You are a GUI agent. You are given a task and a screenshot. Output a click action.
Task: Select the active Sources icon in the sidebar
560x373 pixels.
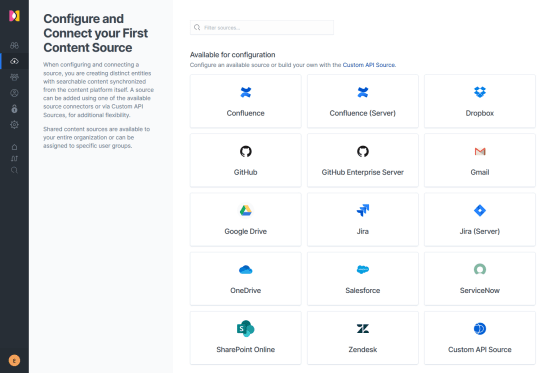click(x=14, y=61)
